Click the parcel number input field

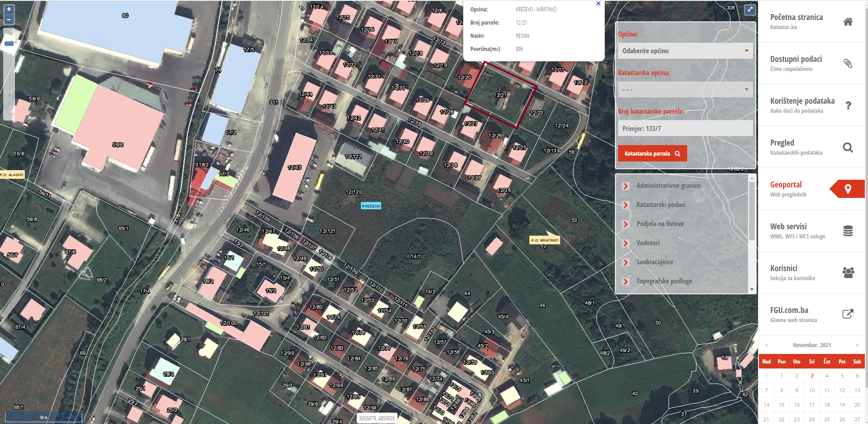685,129
